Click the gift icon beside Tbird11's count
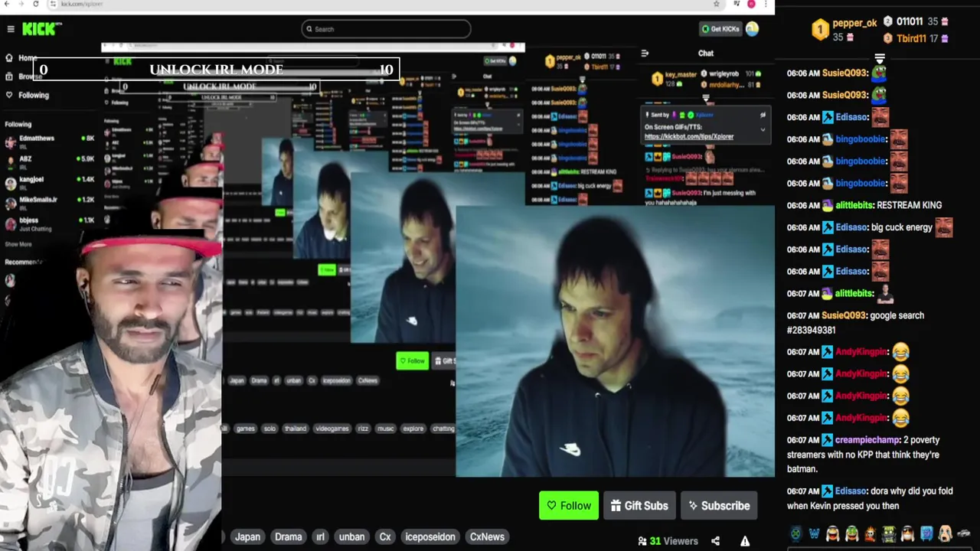The height and width of the screenshot is (551, 980). 945,38
